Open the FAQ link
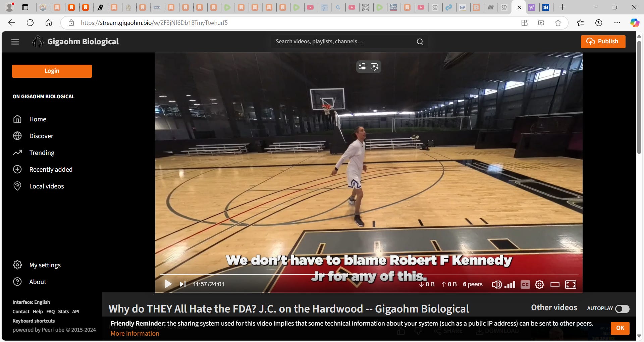The image size is (644, 342). [50, 311]
